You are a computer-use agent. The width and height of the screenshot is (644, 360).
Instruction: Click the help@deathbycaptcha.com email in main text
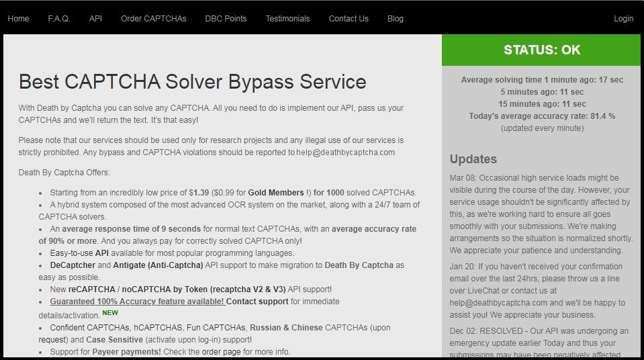345,152
